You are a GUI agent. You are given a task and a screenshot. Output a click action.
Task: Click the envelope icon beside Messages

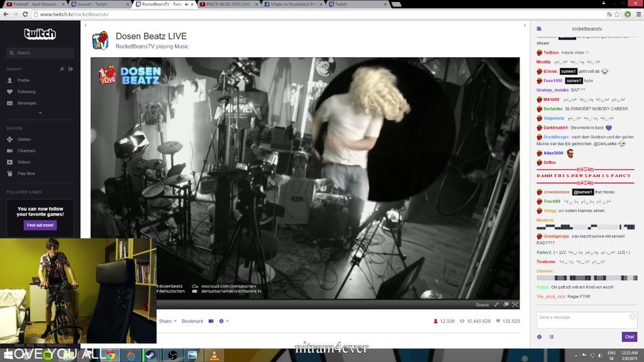click(x=10, y=104)
